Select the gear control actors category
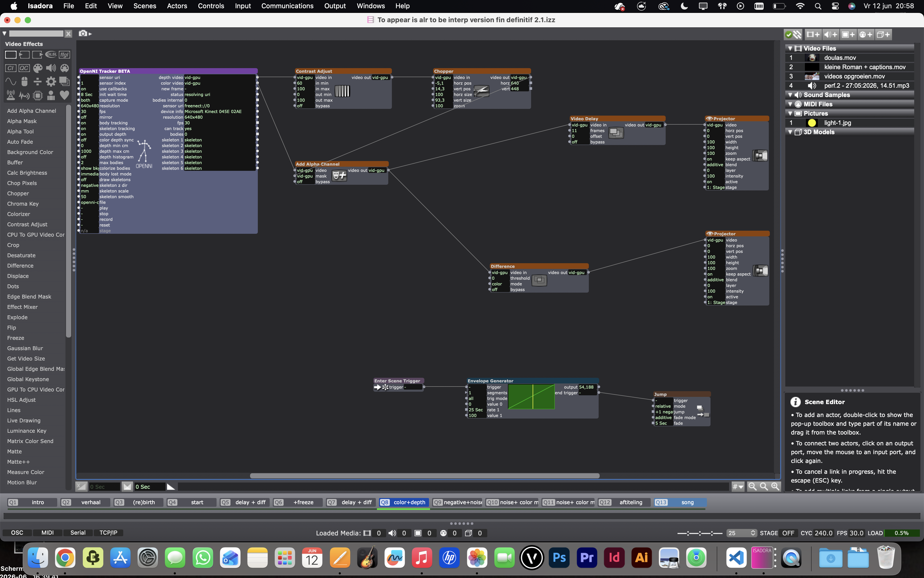This screenshot has width=924, height=578. (x=51, y=82)
